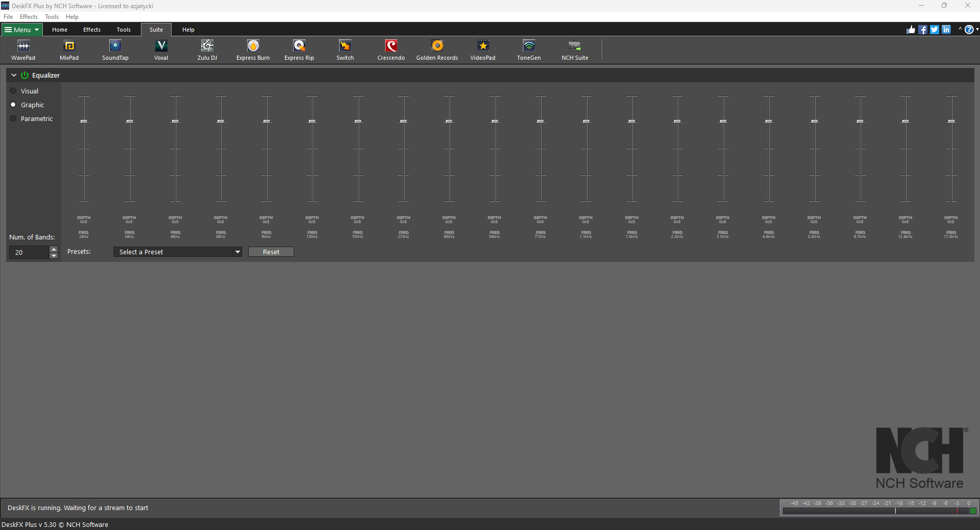The width and height of the screenshot is (980, 530).
Task: Click the output level meter in status bar
Action: [x=879, y=508]
